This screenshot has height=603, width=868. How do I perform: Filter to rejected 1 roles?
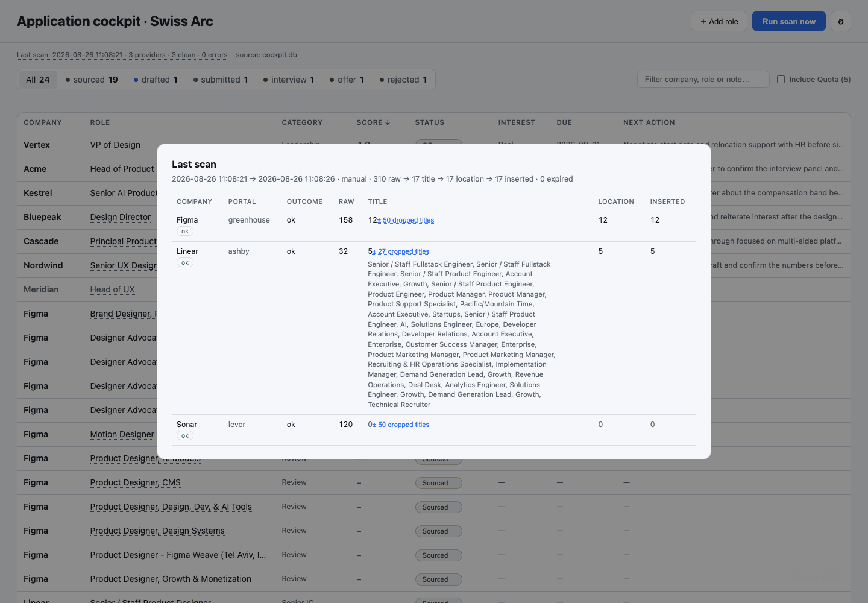403,80
